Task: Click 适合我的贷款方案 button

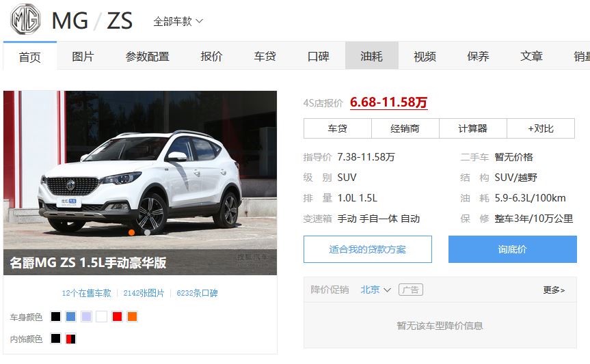Action: [x=368, y=249]
